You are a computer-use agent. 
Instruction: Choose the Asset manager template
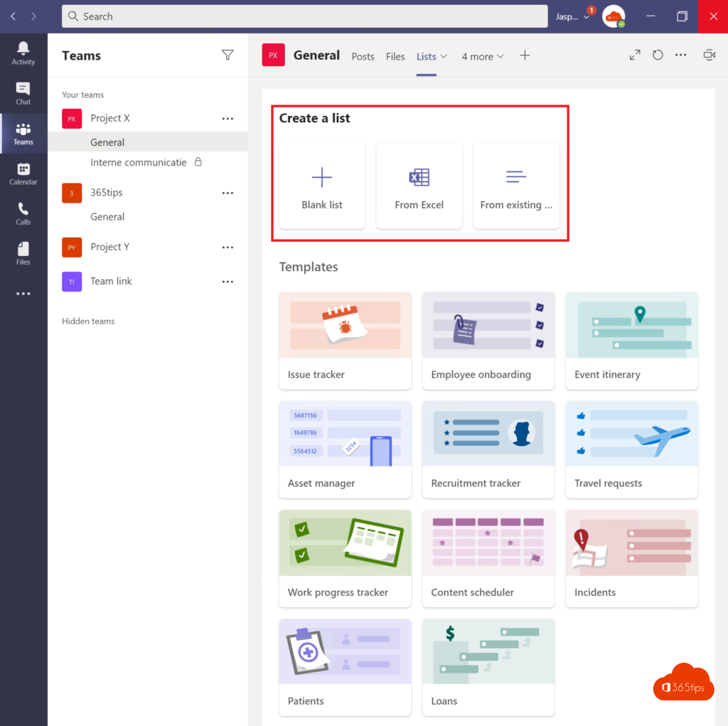[345, 449]
